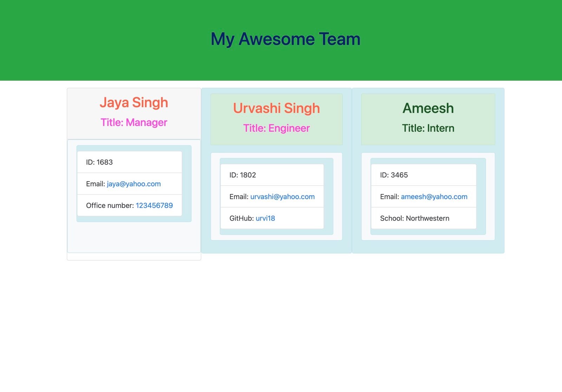Select the ID: 3465 list item
This screenshot has width=562, height=392.
[423, 175]
